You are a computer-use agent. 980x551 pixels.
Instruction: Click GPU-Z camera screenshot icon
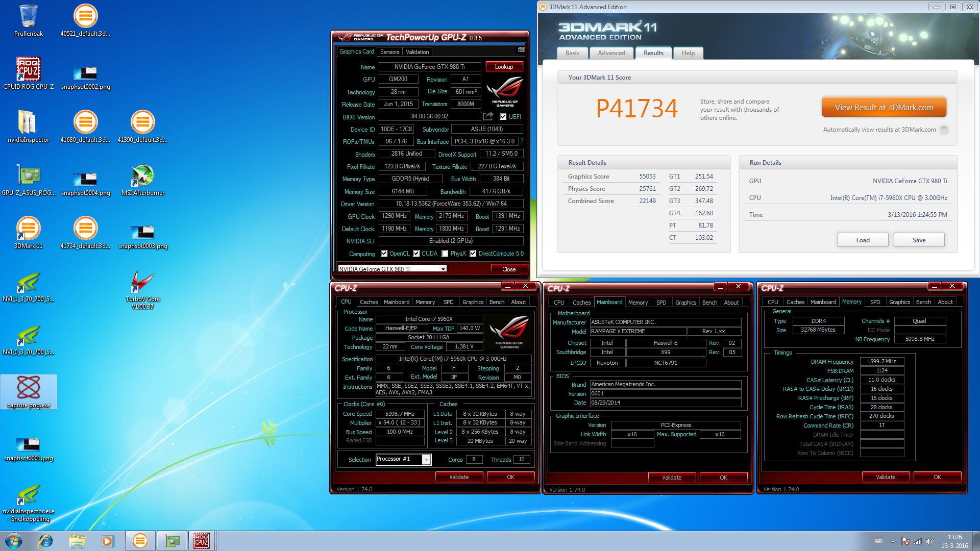click(x=521, y=50)
